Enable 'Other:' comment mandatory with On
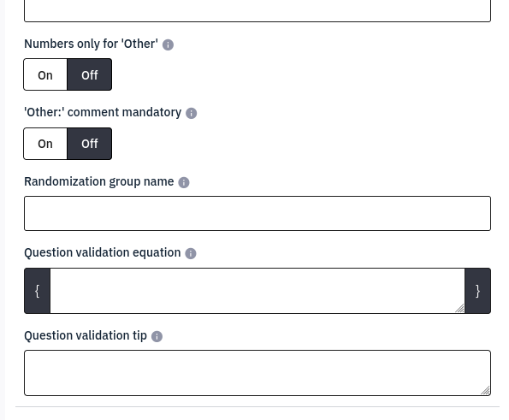Image resolution: width=509 pixels, height=420 pixels. [x=45, y=144]
